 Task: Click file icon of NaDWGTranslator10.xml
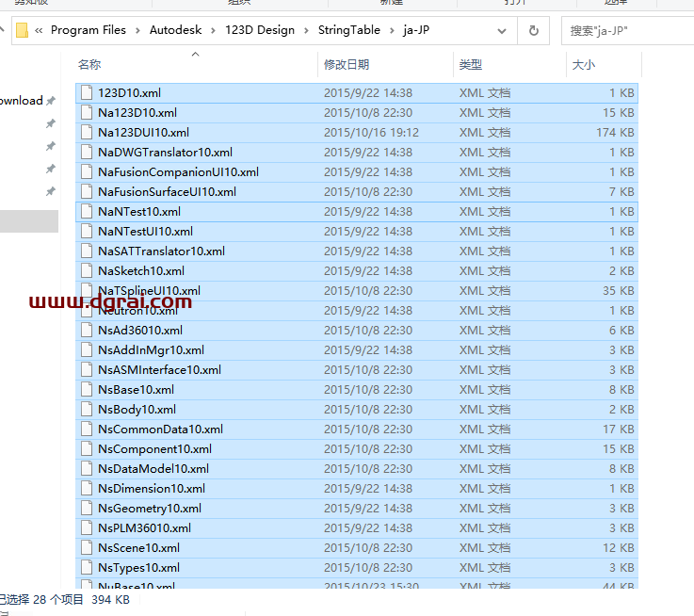(87, 153)
